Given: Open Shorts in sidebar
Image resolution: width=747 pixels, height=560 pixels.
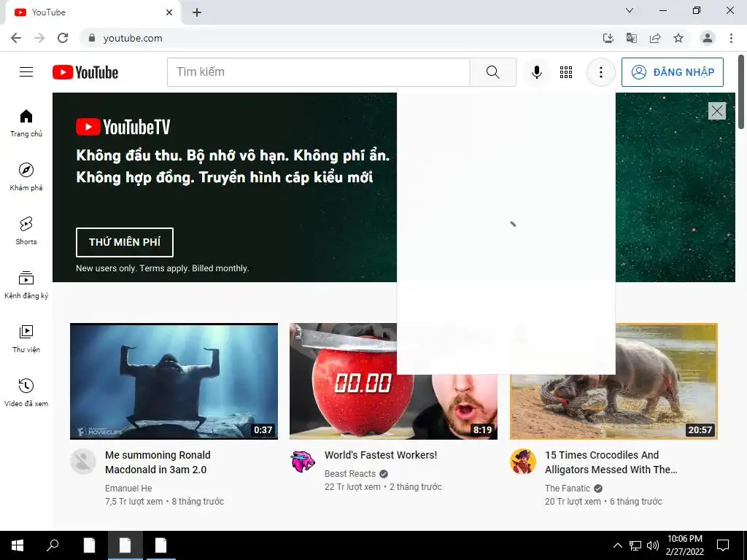Looking at the screenshot, I should pyautogui.click(x=26, y=231).
